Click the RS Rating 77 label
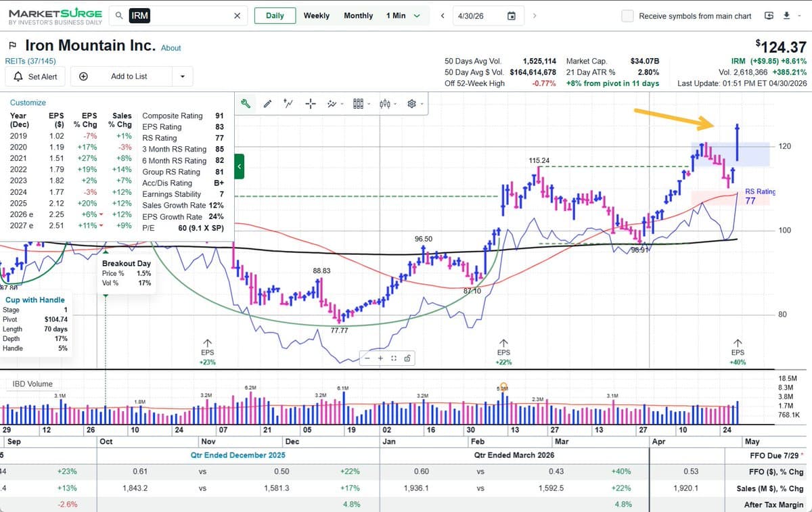 pyautogui.click(x=759, y=196)
